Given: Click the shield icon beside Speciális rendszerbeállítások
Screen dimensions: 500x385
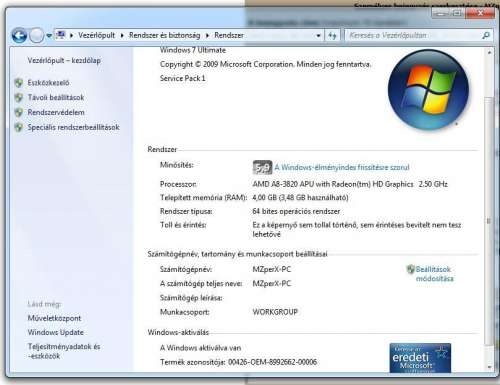Looking at the screenshot, I should 19,127.
